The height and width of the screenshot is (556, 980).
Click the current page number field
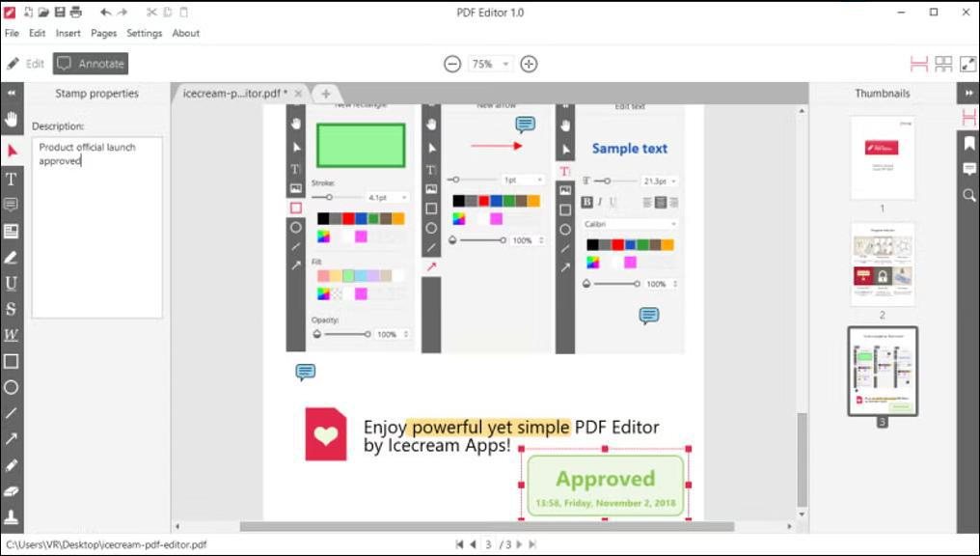[489, 544]
